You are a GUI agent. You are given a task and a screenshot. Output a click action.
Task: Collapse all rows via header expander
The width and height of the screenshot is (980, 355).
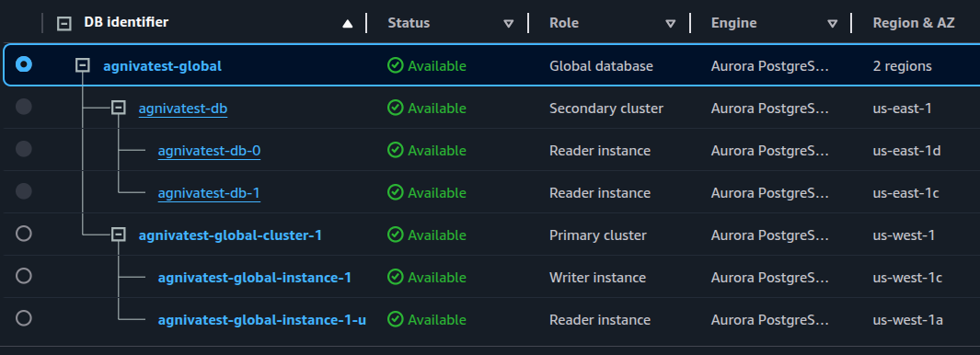63,24
